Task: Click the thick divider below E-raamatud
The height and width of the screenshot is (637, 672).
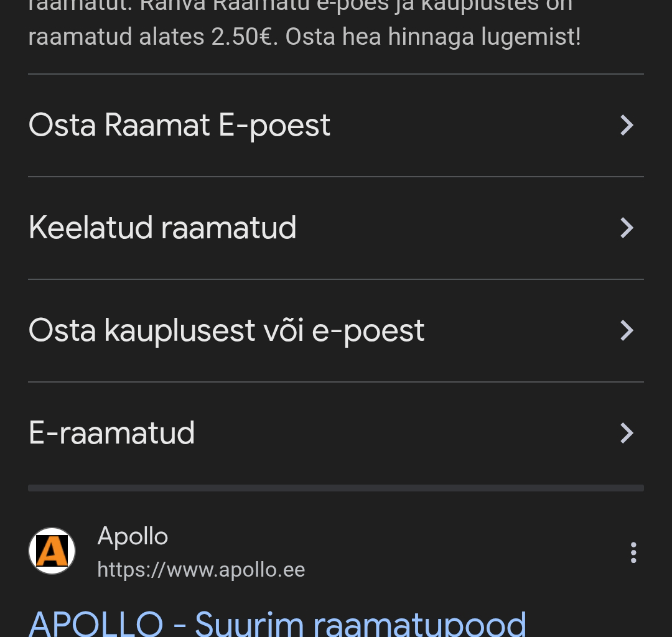Action: click(336, 488)
